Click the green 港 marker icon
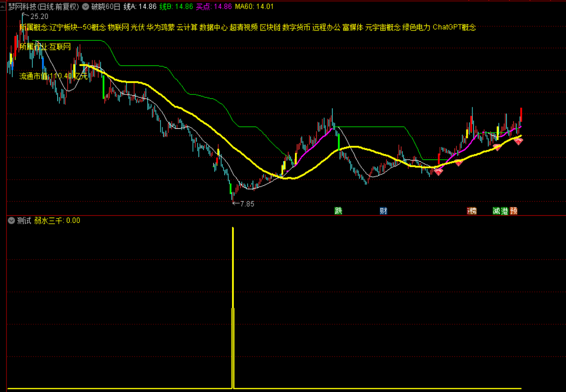This screenshot has width=566, height=392. 505,211
